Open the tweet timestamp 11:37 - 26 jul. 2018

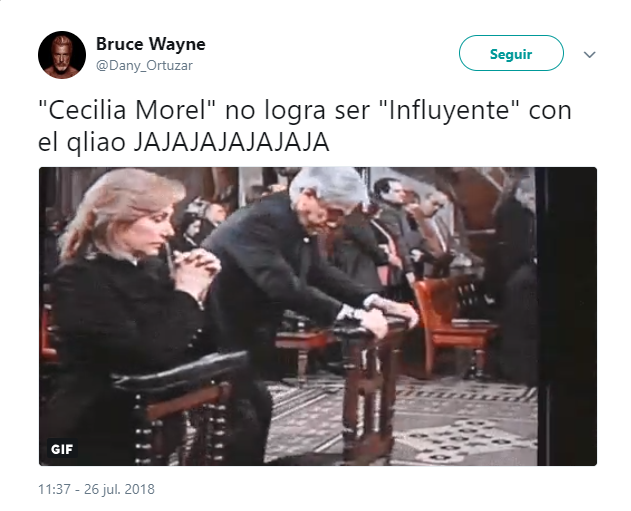tap(96, 489)
